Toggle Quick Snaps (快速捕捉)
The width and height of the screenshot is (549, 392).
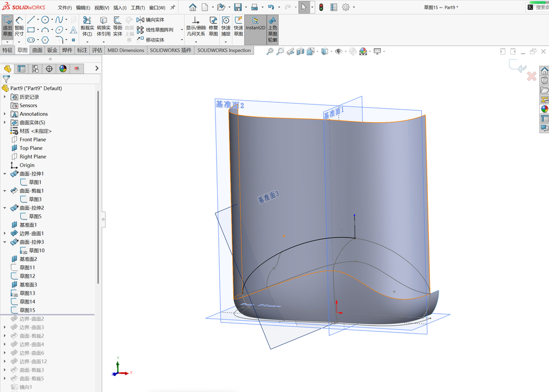click(226, 27)
